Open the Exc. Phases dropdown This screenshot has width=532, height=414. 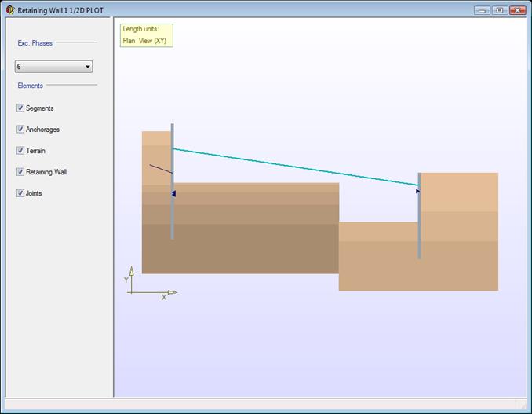click(53, 67)
